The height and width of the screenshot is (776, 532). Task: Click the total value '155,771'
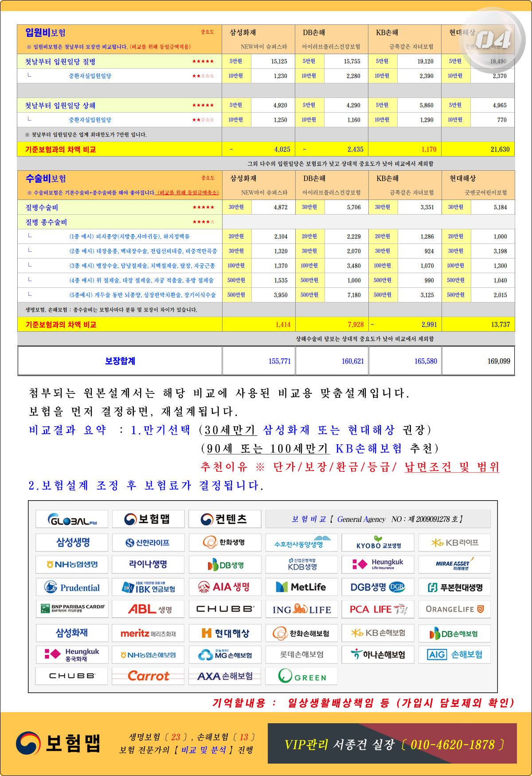pyautogui.click(x=279, y=361)
